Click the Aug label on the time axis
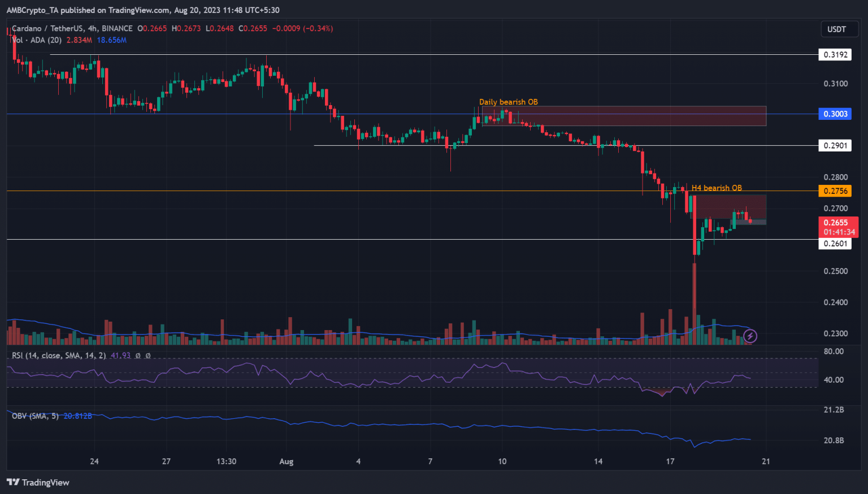This screenshot has width=868, height=494. (x=287, y=462)
